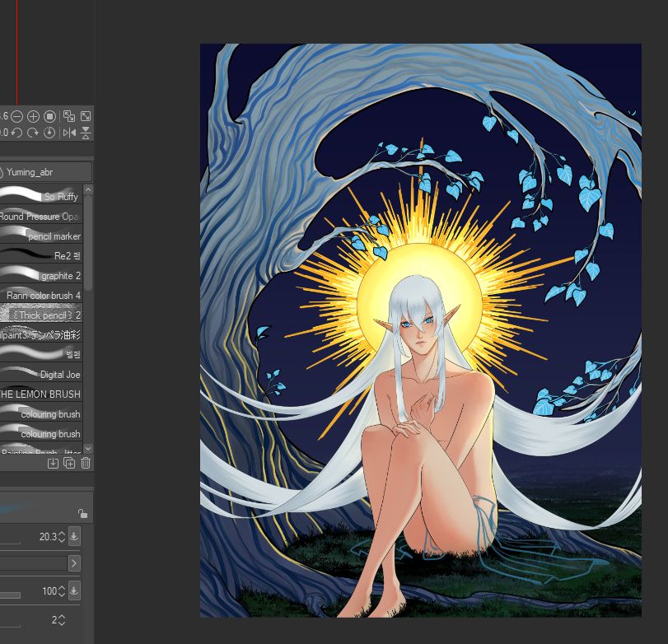Pick the 붓펜 brush
The width and height of the screenshot is (668, 644).
click(x=41, y=354)
